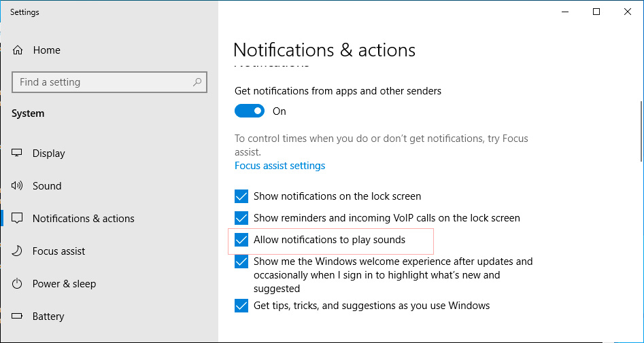
Task: Click the Battery icon
Action: (x=17, y=317)
